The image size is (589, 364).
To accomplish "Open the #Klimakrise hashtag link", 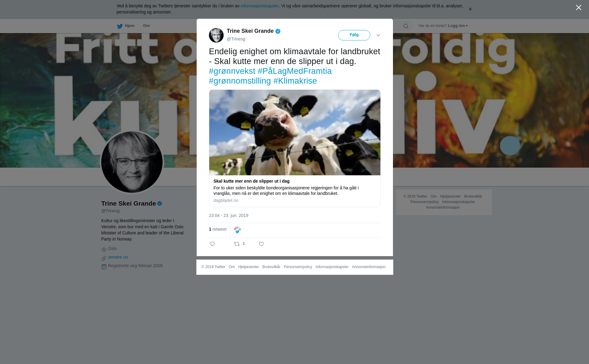I will click(295, 81).
